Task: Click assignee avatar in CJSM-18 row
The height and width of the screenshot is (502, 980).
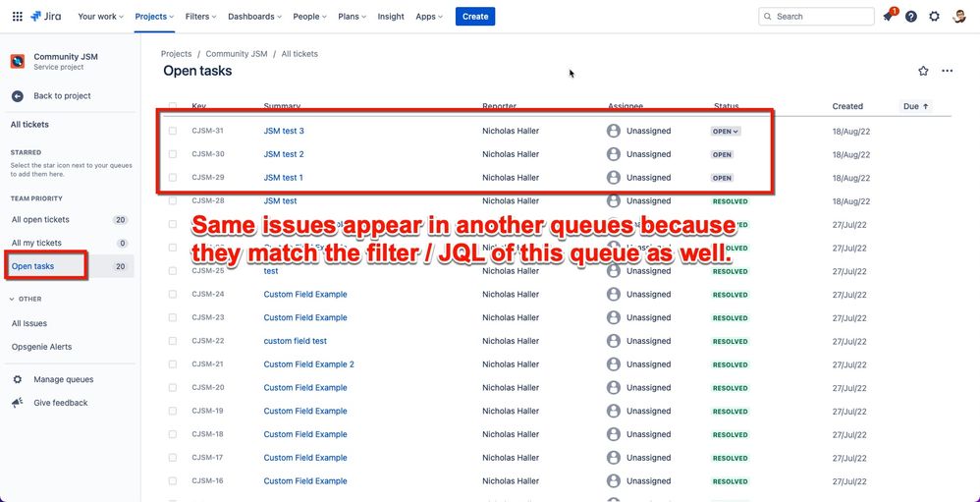Action: point(614,434)
